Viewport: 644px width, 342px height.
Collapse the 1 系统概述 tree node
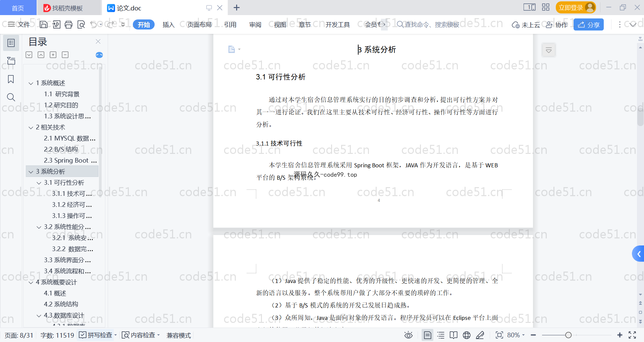[31, 83]
